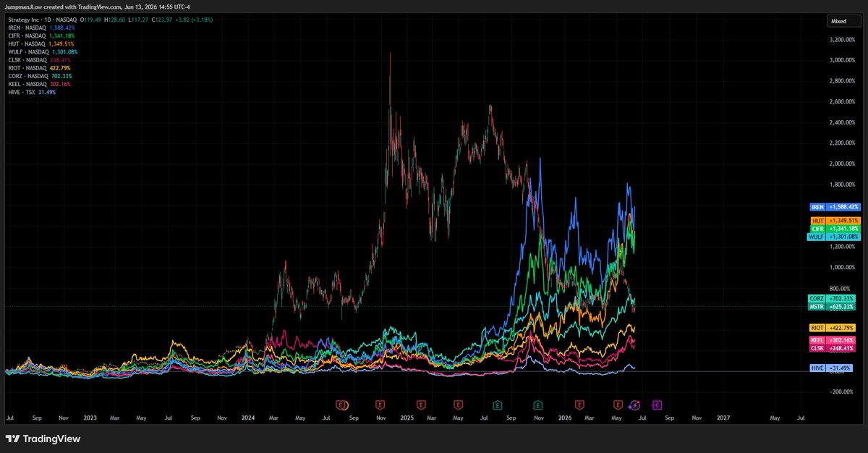Click the red earnings marker at May 2026
Image resolution: width=868 pixels, height=453 pixels.
618,404
